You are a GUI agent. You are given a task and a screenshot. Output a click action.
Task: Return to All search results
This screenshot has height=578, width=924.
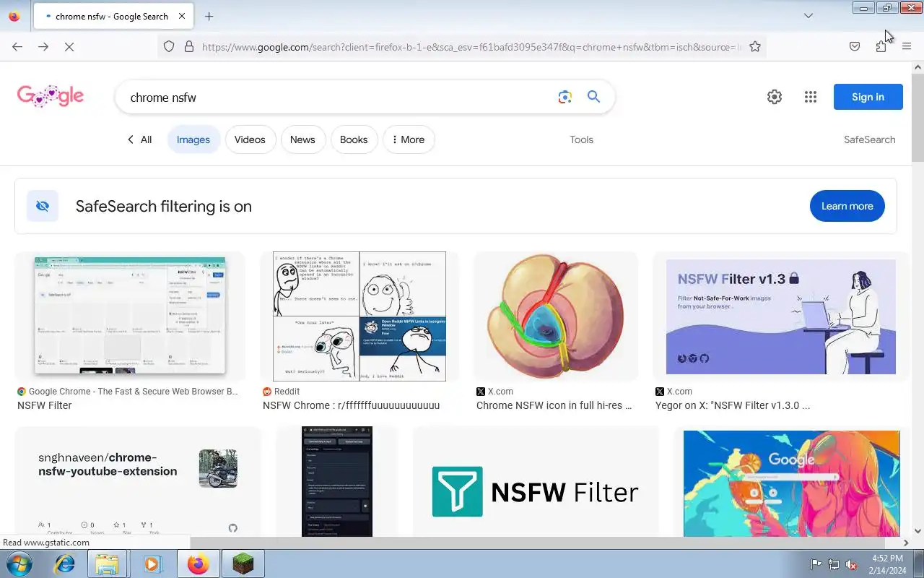point(139,139)
